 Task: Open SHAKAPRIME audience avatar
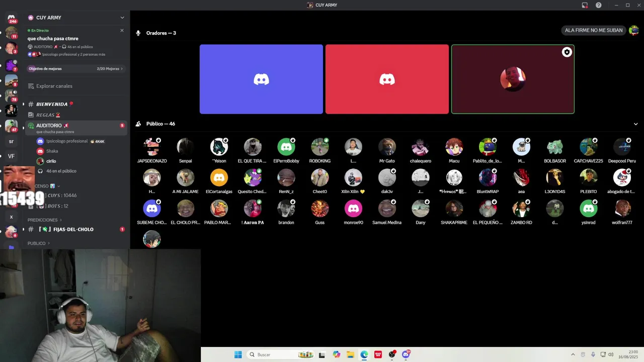pos(454,208)
